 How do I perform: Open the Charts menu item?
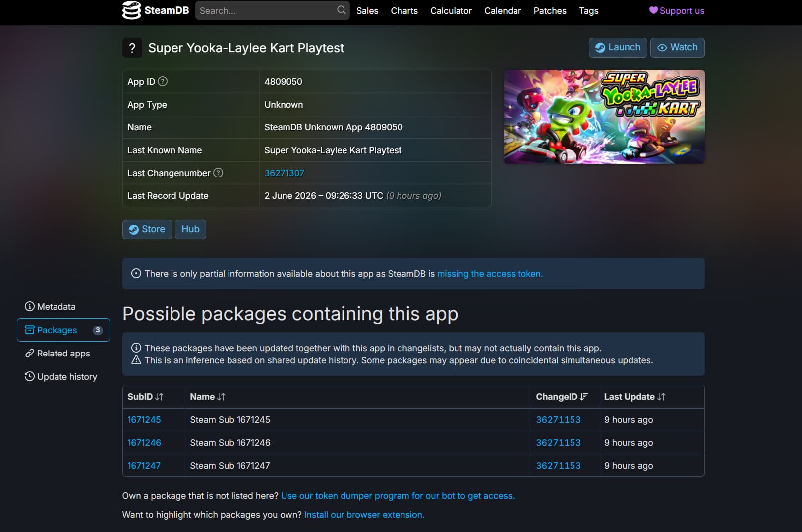(x=404, y=11)
